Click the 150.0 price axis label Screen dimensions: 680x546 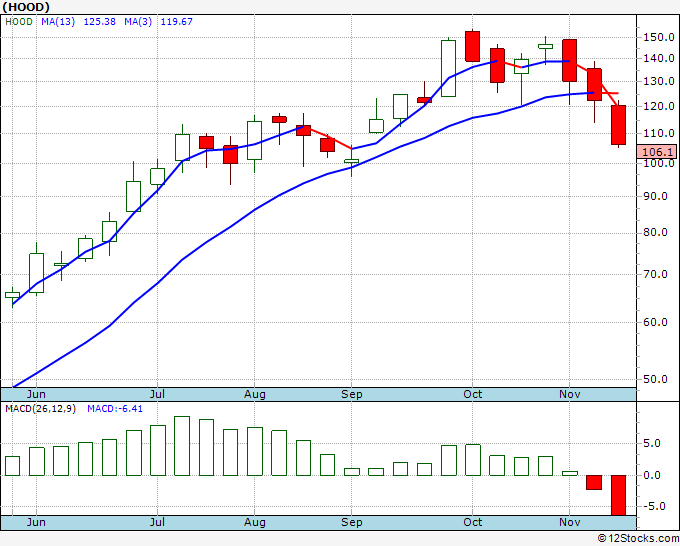point(658,37)
